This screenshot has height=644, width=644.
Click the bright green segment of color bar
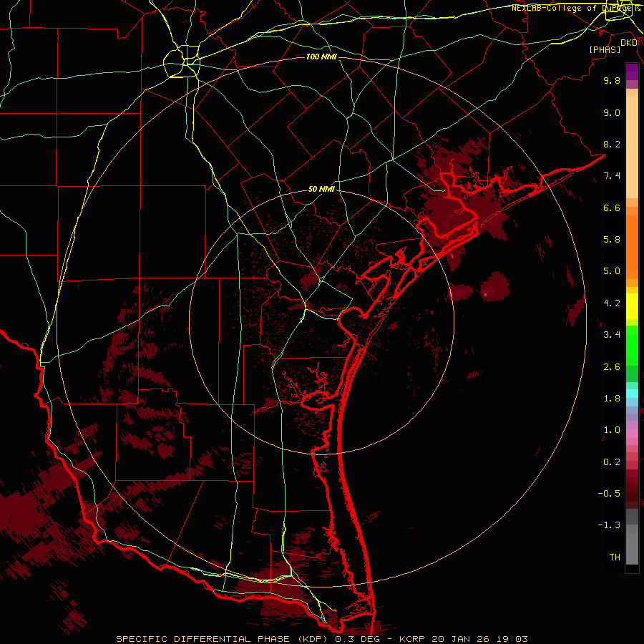pos(632,345)
